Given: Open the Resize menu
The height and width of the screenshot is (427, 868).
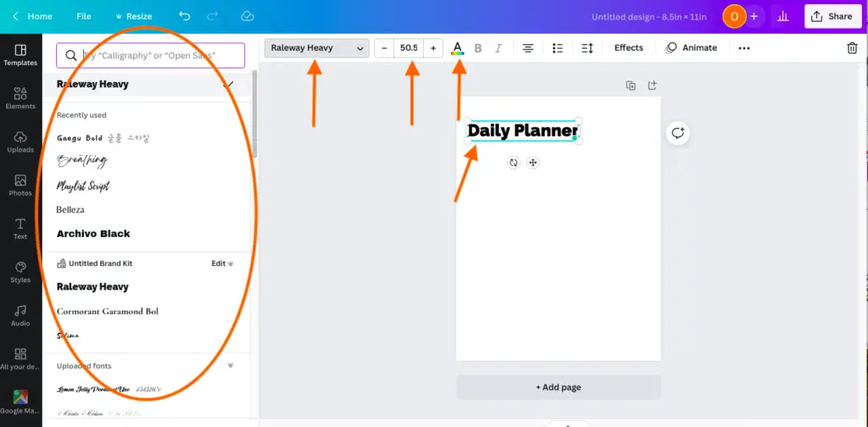Looking at the screenshot, I should (133, 17).
